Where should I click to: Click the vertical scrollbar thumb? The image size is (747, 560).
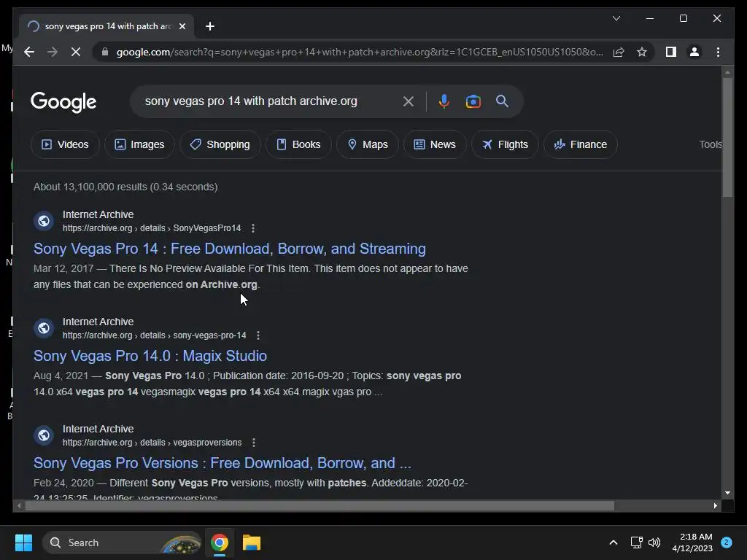pyautogui.click(x=727, y=137)
